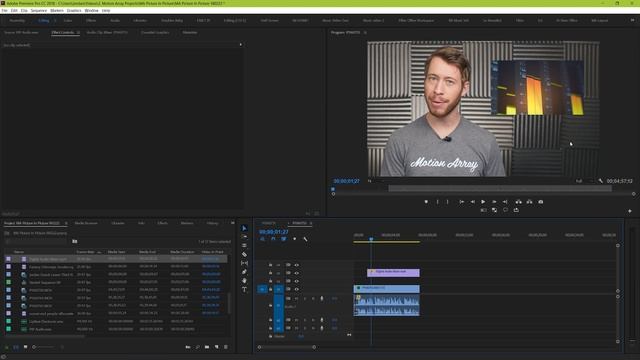Hide the topmost video track eye

click(297, 265)
